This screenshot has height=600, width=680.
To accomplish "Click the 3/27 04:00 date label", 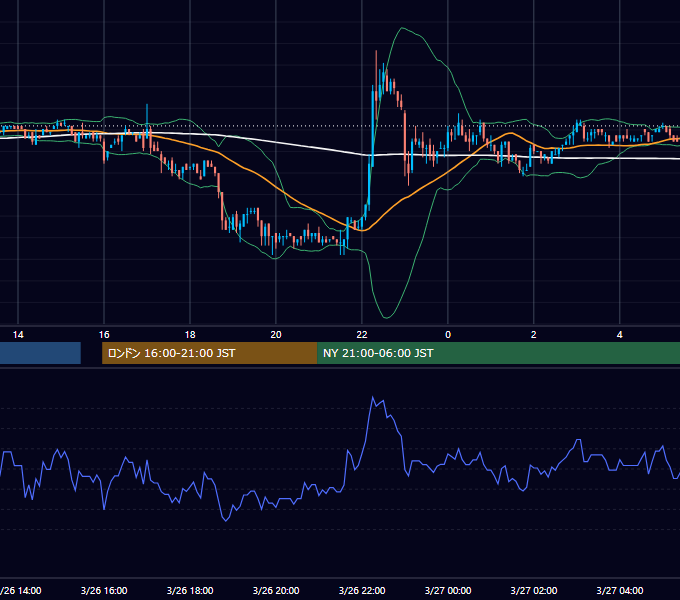I will click(x=619, y=590).
